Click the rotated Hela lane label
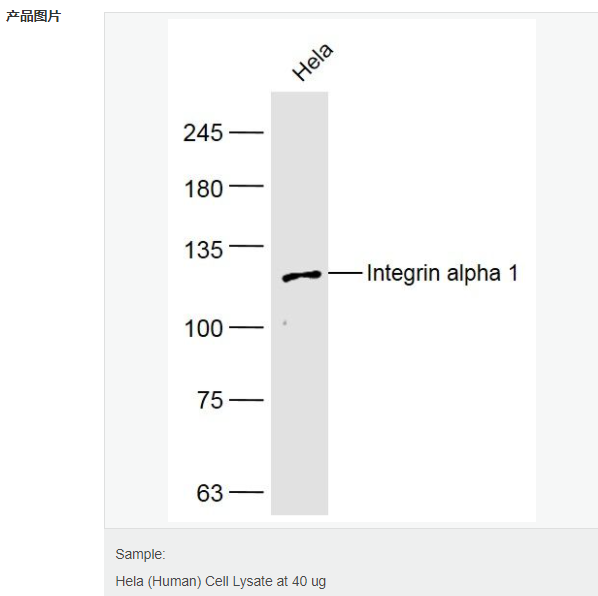 (x=313, y=61)
